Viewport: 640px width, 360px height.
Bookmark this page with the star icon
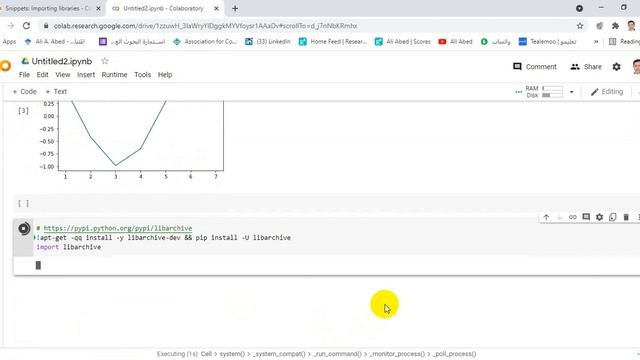pyautogui.click(x=580, y=26)
